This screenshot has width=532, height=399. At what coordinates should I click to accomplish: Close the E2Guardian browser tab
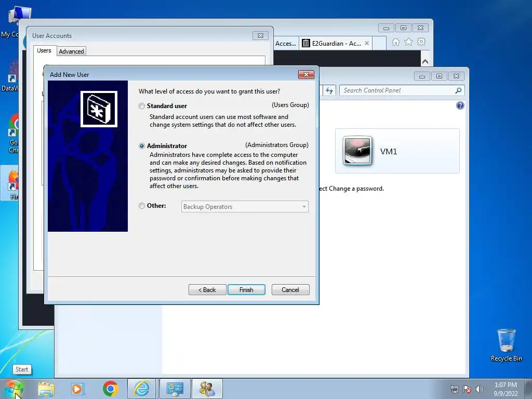click(367, 44)
